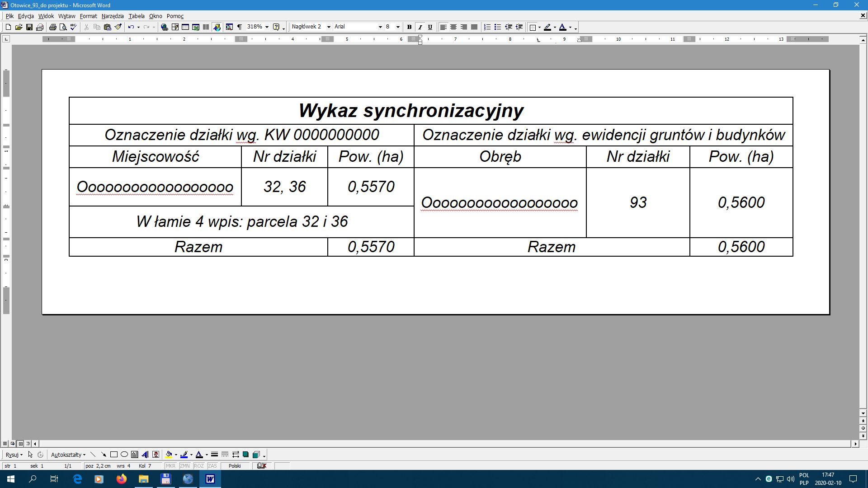Image resolution: width=868 pixels, height=488 pixels.
Task: Open the Plik menu
Action: [9, 16]
